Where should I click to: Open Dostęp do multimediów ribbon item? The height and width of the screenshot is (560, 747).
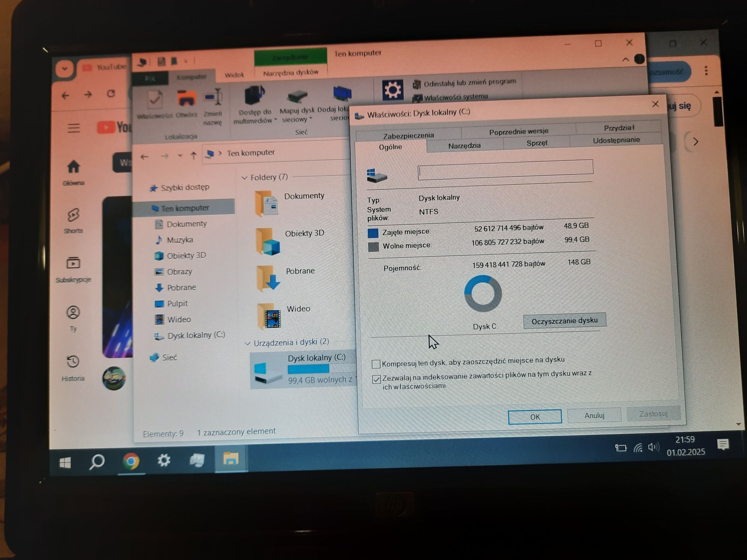pos(255,105)
